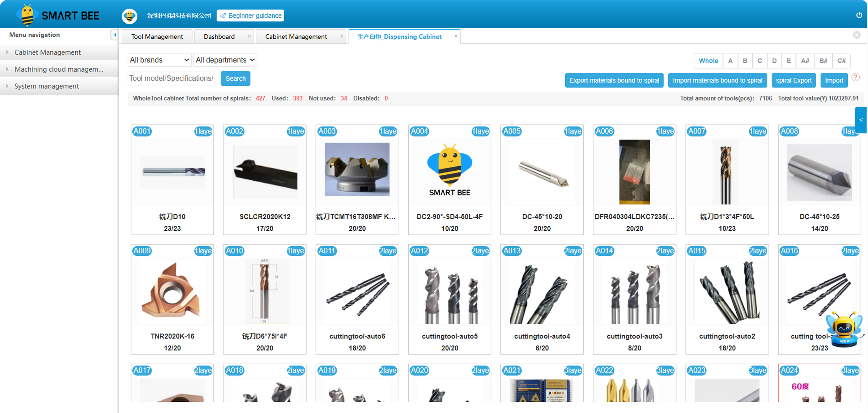Open the A009 TNR2020K-16 insert image
868x413 pixels.
pos(172,292)
